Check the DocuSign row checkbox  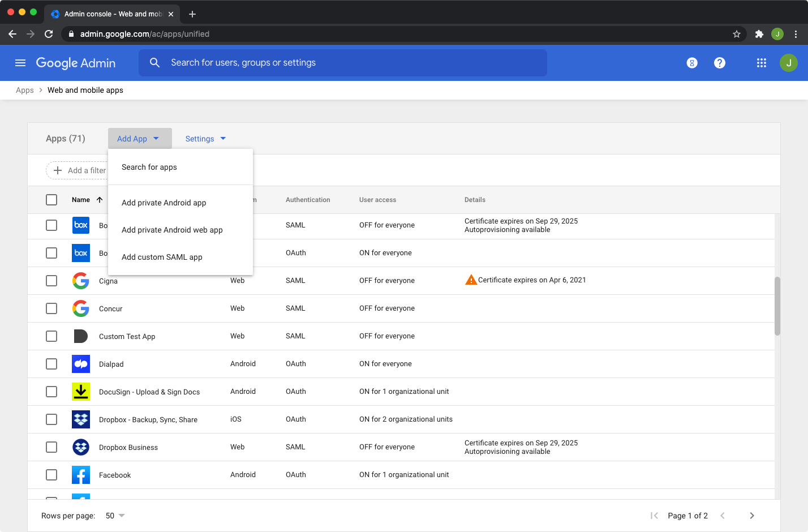pyautogui.click(x=51, y=392)
